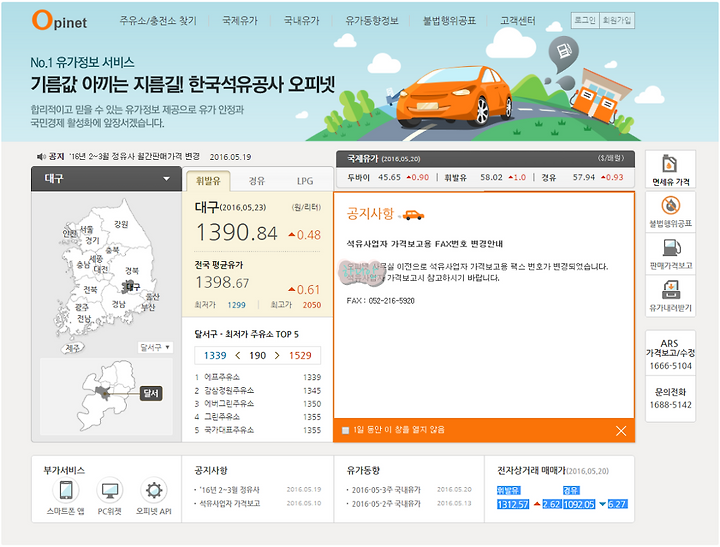
Task: Click the 문의전화 1688-5142 box
Action: click(670, 399)
